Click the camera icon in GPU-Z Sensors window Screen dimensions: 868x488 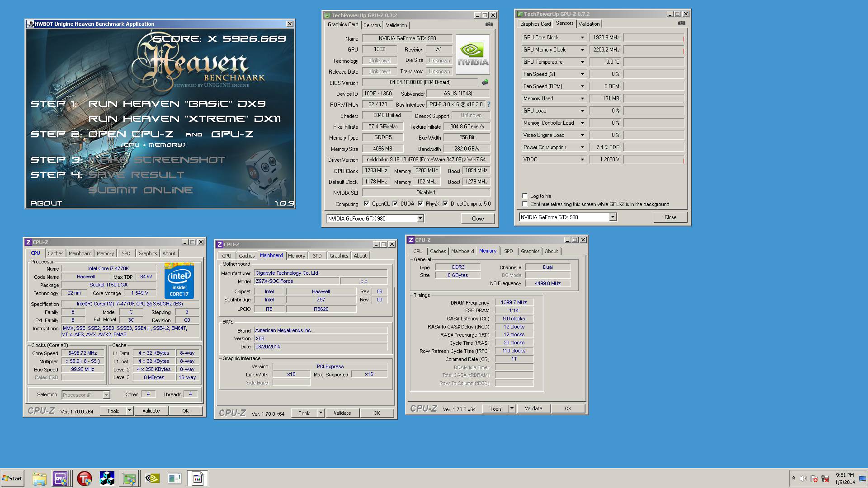[681, 23]
